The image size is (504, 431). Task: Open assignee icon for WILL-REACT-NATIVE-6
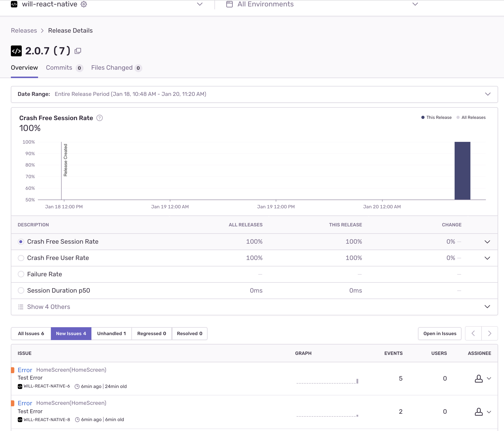tap(479, 378)
